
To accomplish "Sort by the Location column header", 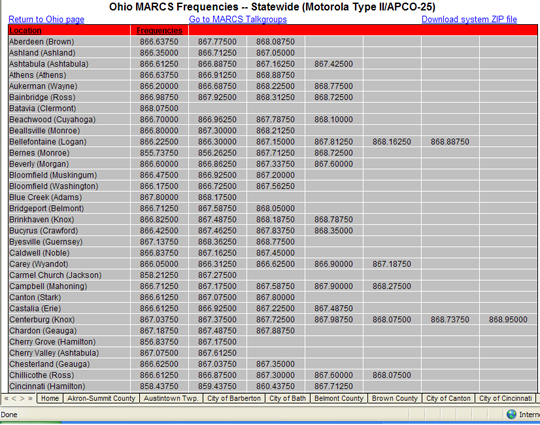I will [x=25, y=31].
